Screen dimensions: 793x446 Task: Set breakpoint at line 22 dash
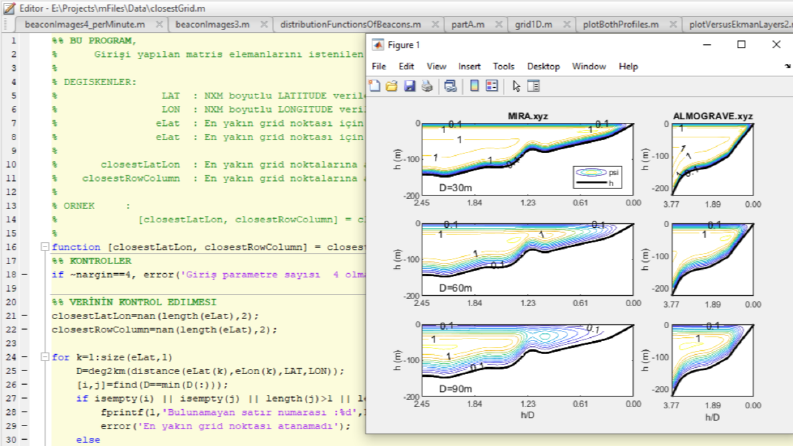pos(25,330)
